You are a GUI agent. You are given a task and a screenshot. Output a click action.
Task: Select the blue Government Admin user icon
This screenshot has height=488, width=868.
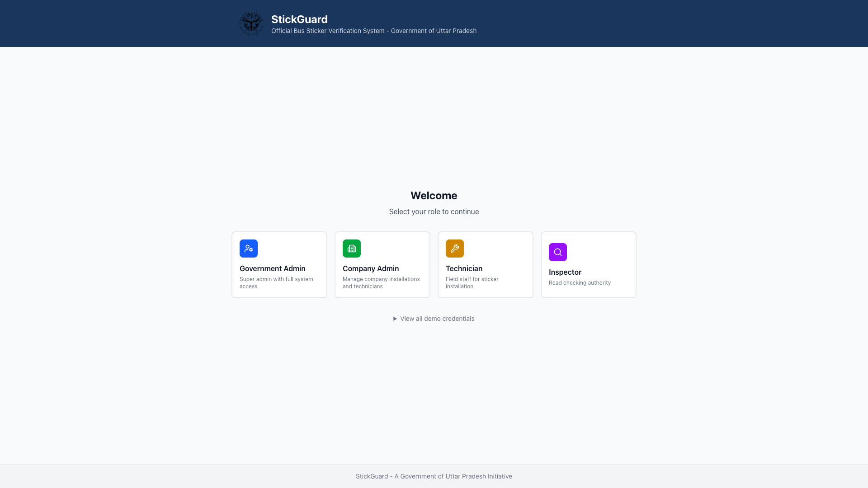pyautogui.click(x=248, y=248)
